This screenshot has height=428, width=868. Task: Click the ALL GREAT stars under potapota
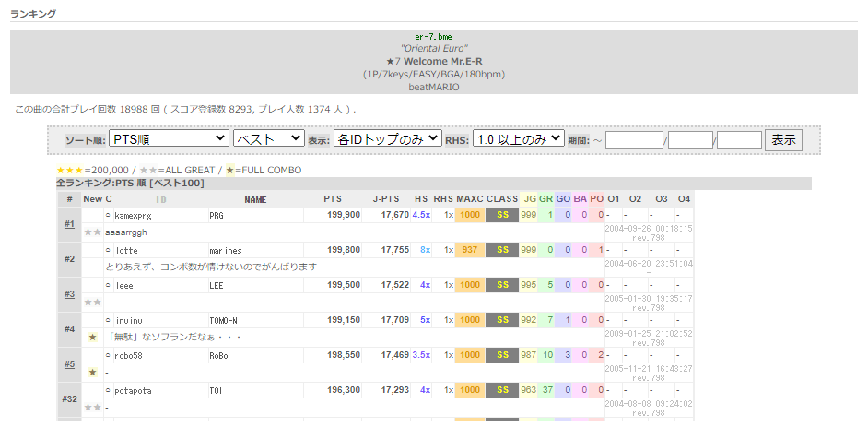(92, 408)
